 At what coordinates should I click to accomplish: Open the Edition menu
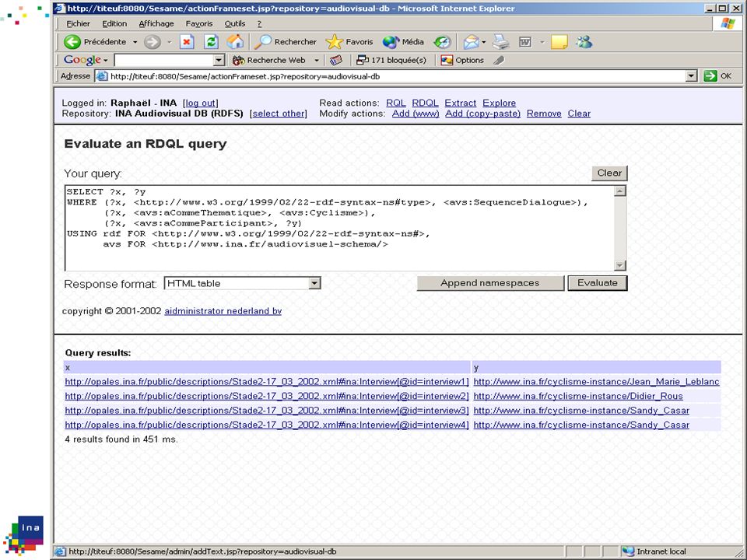tap(114, 24)
